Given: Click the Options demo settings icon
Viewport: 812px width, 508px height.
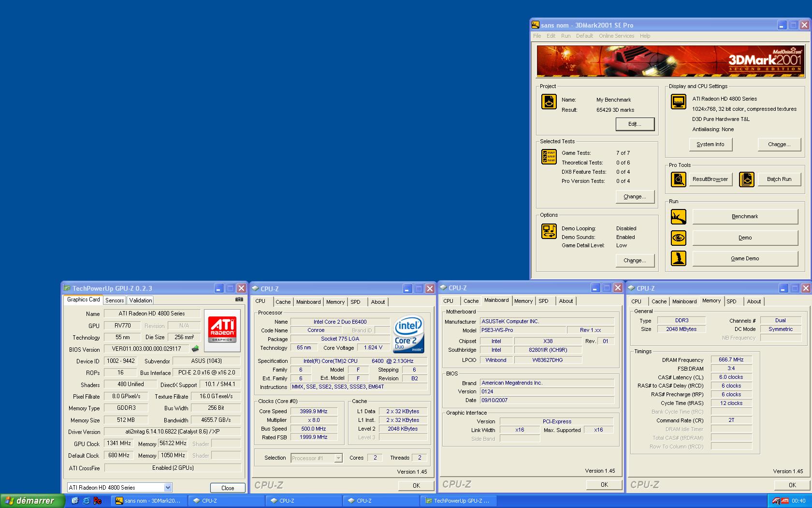Looking at the screenshot, I should point(549,231).
